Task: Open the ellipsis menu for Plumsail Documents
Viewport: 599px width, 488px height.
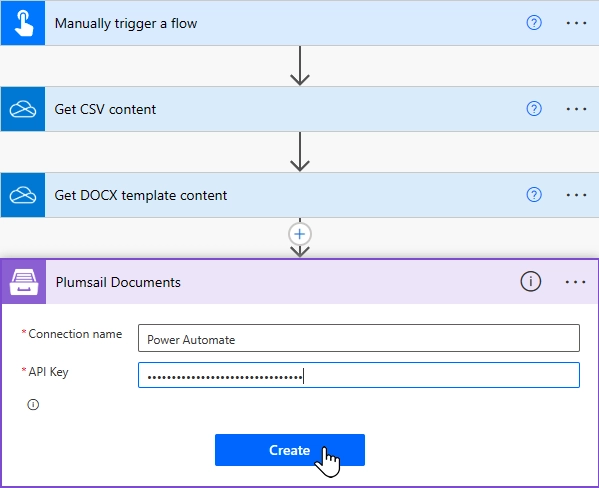Action: (x=575, y=282)
